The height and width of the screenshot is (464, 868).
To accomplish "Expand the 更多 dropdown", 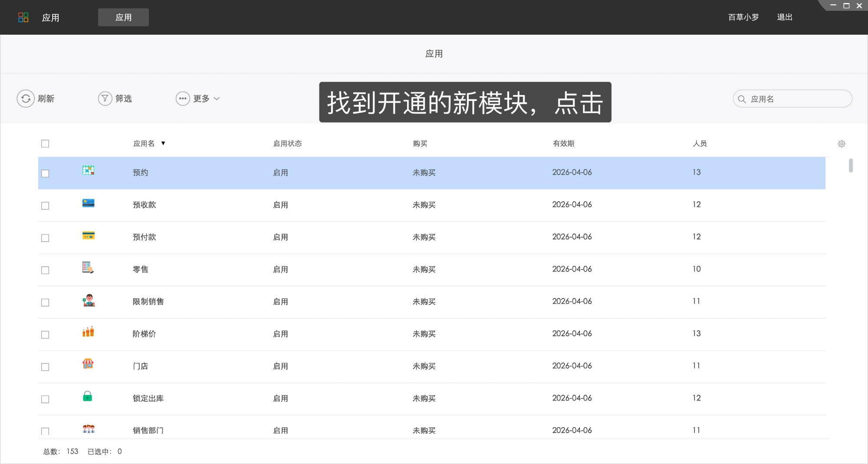I will tap(198, 98).
